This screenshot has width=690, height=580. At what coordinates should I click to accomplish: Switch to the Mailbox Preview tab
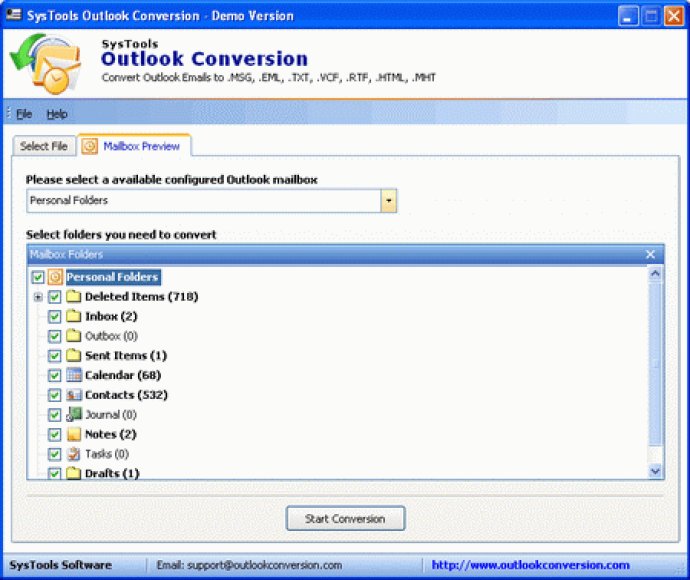(x=134, y=145)
